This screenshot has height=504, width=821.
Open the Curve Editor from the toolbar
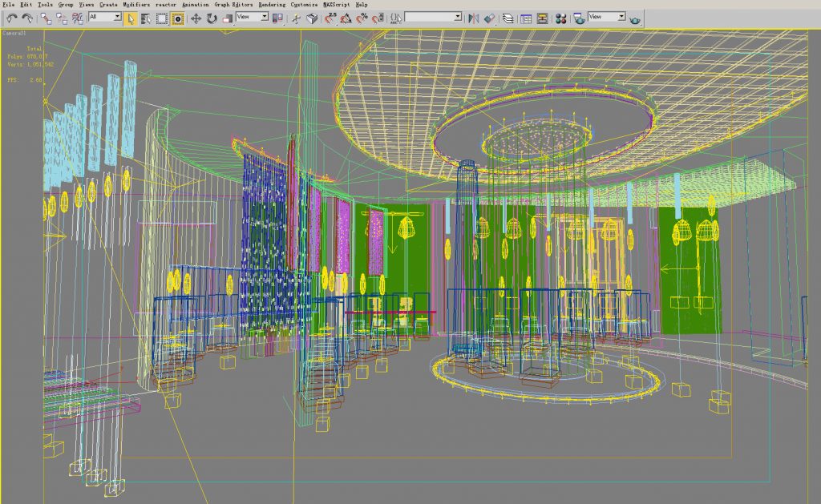coord(526,16)
